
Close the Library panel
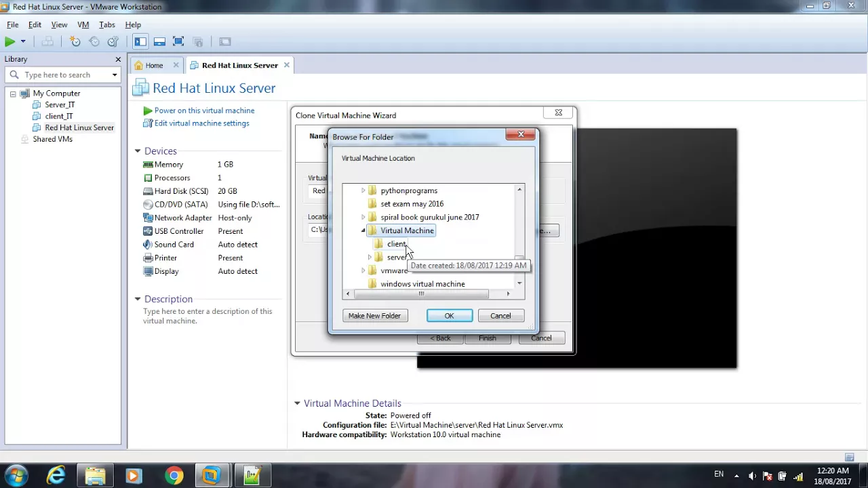pos(117,59)
